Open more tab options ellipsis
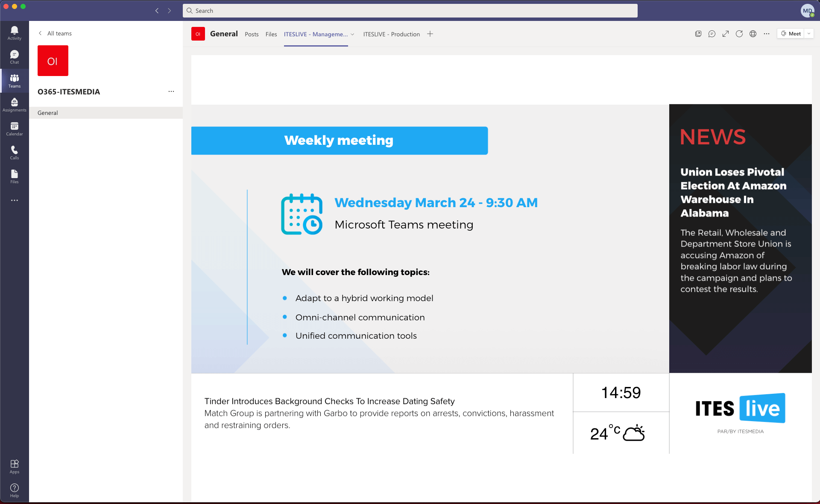Viewport: 820px width, 504px height. 767,34
